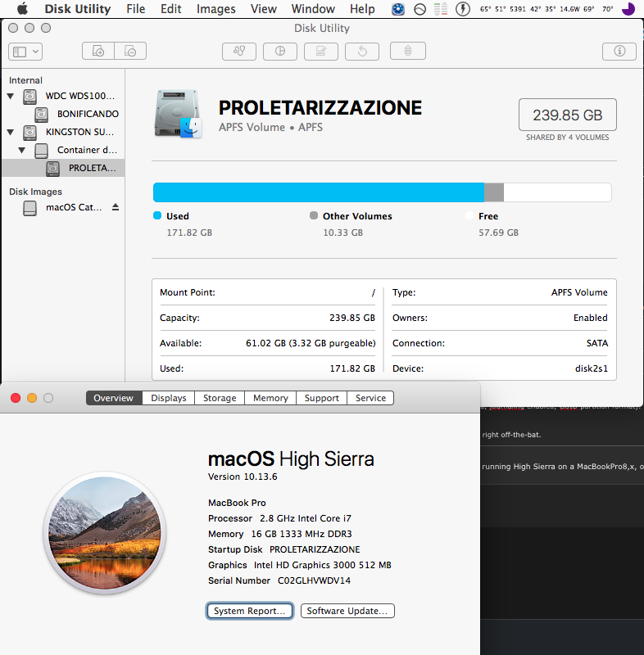Viewport: 644px width, 655px height.
Task: Click the Mount/Unmount toolbar icon
Action: (x=408, y=51)
